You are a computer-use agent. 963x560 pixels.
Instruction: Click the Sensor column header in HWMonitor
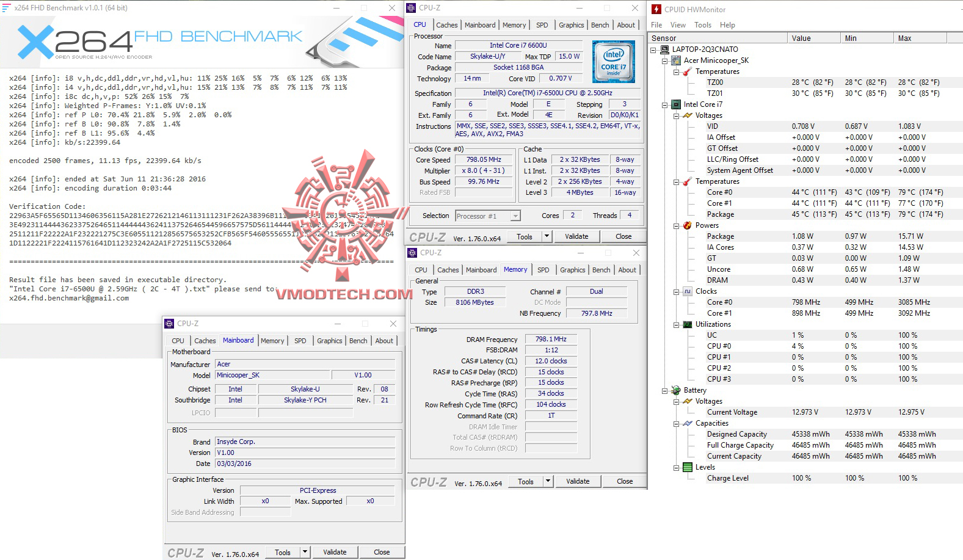718,38
